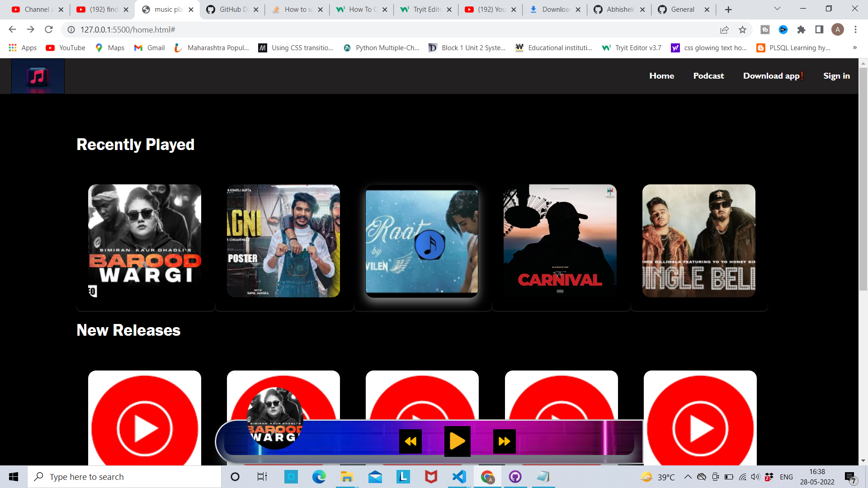
Task: Open the browser extensions puzzle icon
Action: (x=801, y=30)
